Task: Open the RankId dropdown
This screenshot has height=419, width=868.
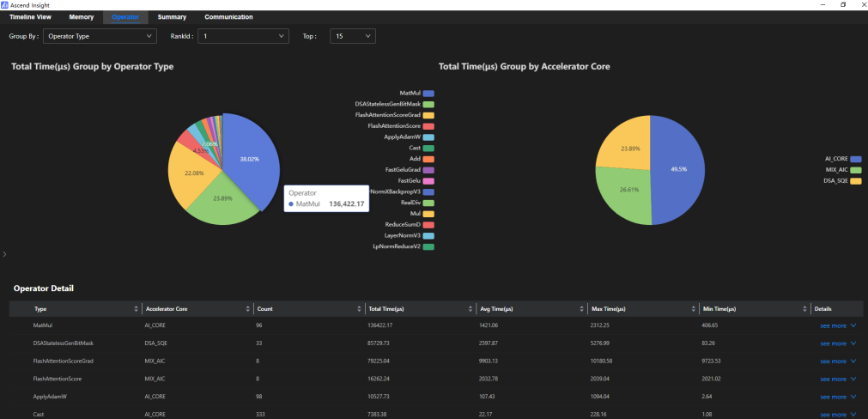Action: coord(244,37)
